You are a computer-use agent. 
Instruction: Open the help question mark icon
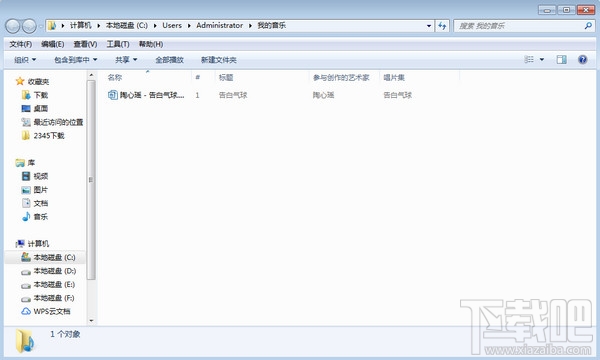click(582, 59)
